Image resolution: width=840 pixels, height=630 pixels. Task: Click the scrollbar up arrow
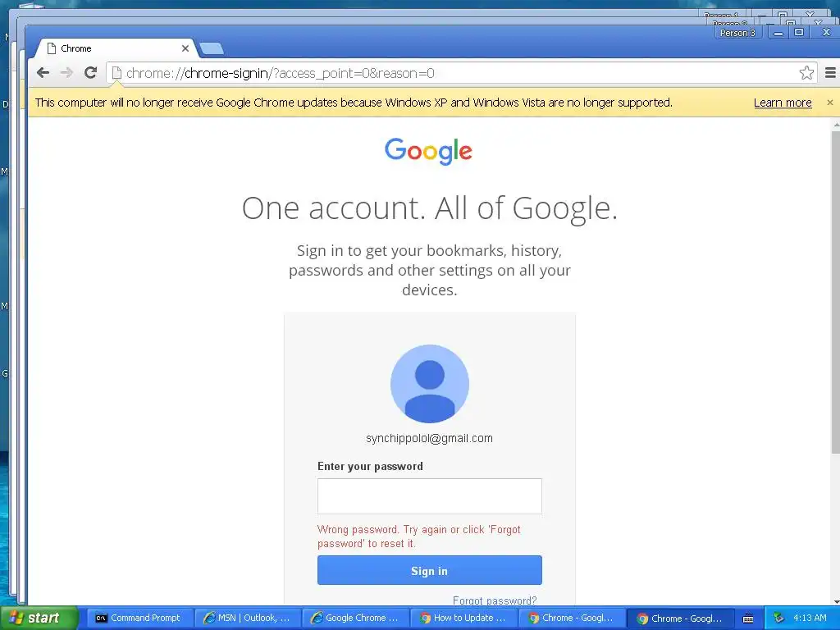tap(836, 125)
